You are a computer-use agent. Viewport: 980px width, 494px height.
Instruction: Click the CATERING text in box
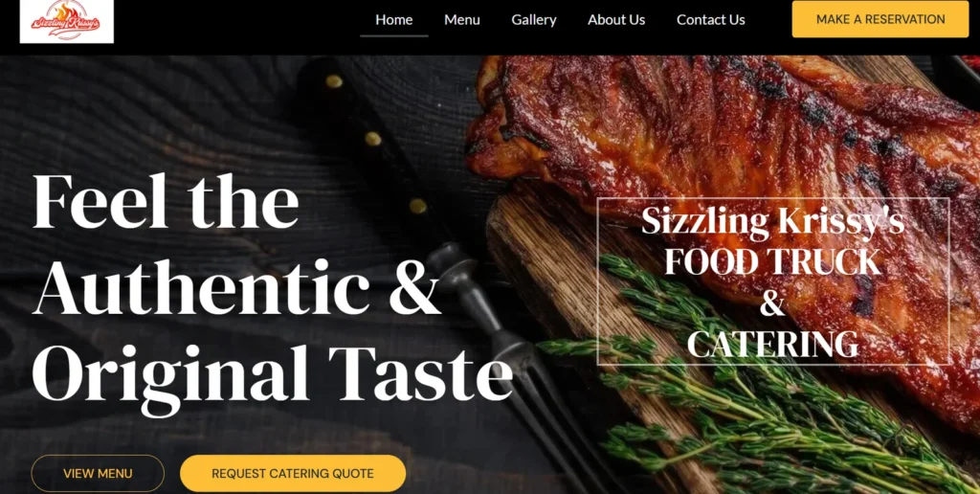[773, 345]
